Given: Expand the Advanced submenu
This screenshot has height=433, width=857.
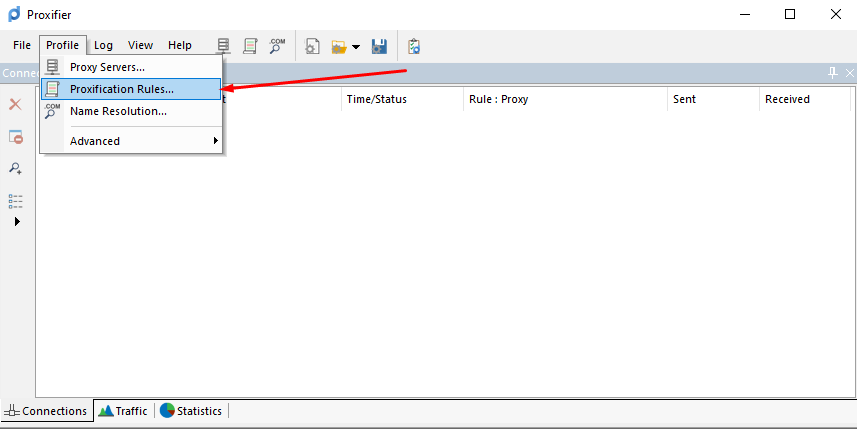Looking at the screenshot, I should click(x=131, y=141).
